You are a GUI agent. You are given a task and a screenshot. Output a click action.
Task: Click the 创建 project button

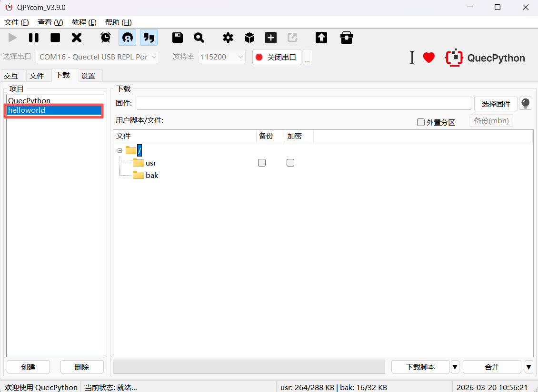point(29,367)
